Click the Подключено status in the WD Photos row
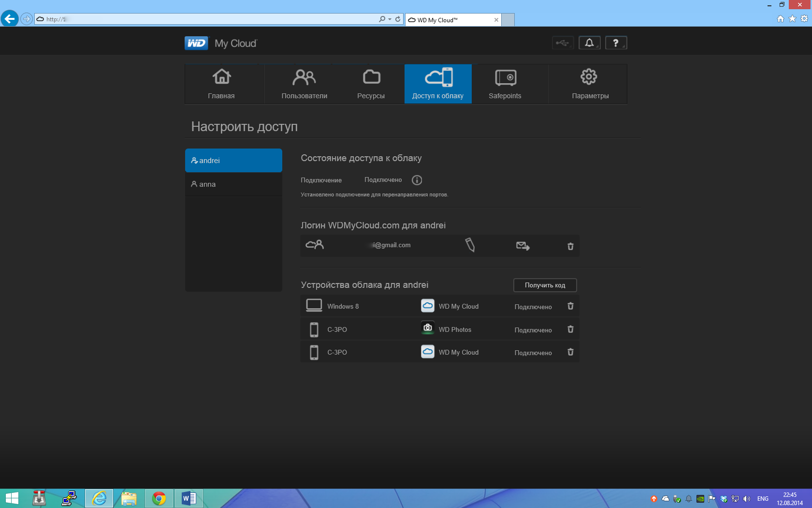The width and height of the screenshot is (812, 508). [533, 330]
